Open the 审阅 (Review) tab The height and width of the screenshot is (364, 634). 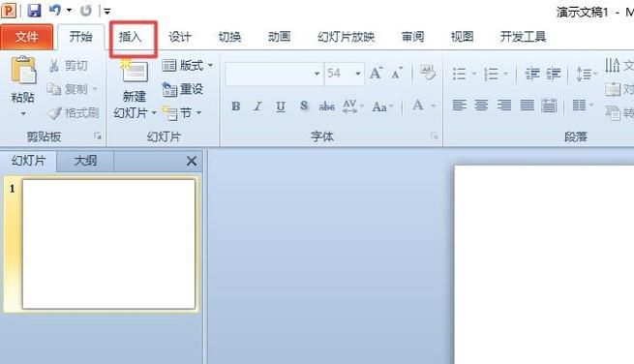point(413,37)
